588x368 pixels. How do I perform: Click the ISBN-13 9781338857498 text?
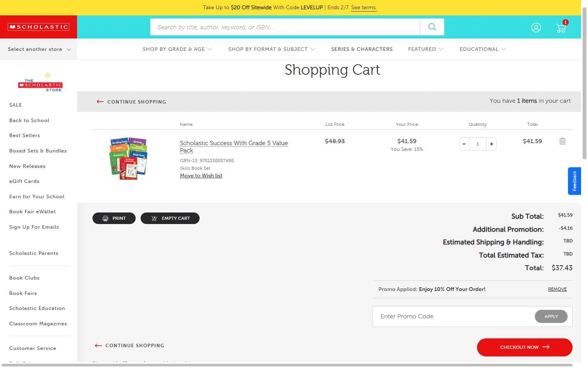(x=207, y=161)
